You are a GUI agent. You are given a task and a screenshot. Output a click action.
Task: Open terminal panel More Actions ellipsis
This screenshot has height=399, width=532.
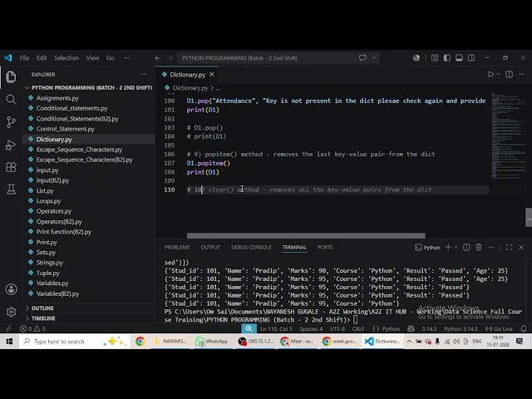point(491,248)
